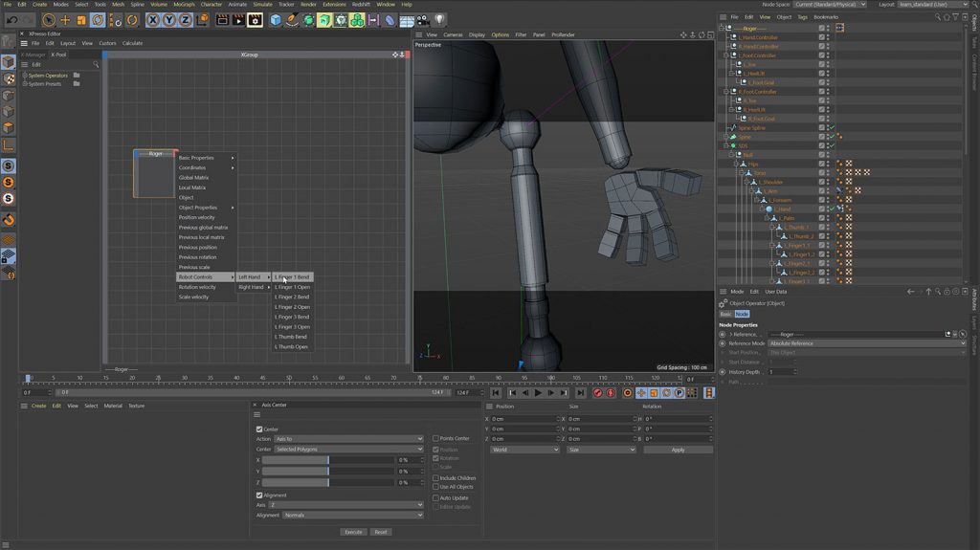Click Execute in Axis Center
This screenshot has height=550, width=980.
pyautogui.click(x=353, y=532)
